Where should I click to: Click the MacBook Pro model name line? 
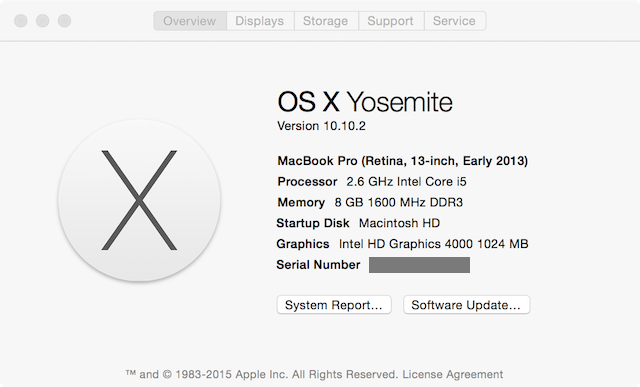402,161
